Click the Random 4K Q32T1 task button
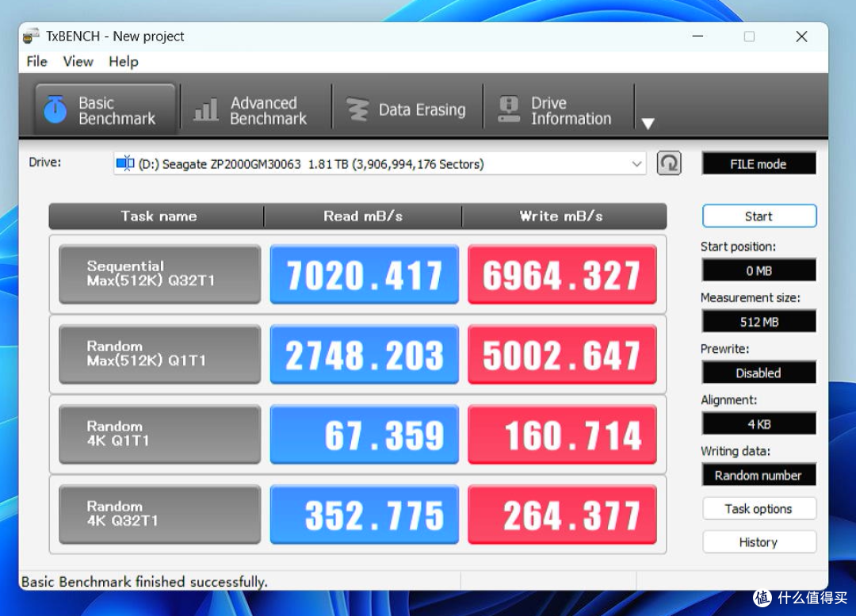Image resolution: width=856 pixels, height=616 pixels. pos(159,514)
